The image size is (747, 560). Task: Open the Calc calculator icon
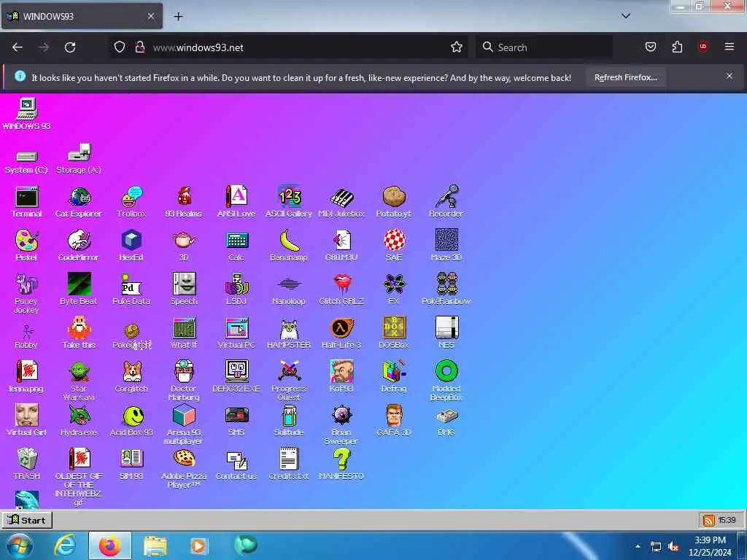(x=236, y=245)
